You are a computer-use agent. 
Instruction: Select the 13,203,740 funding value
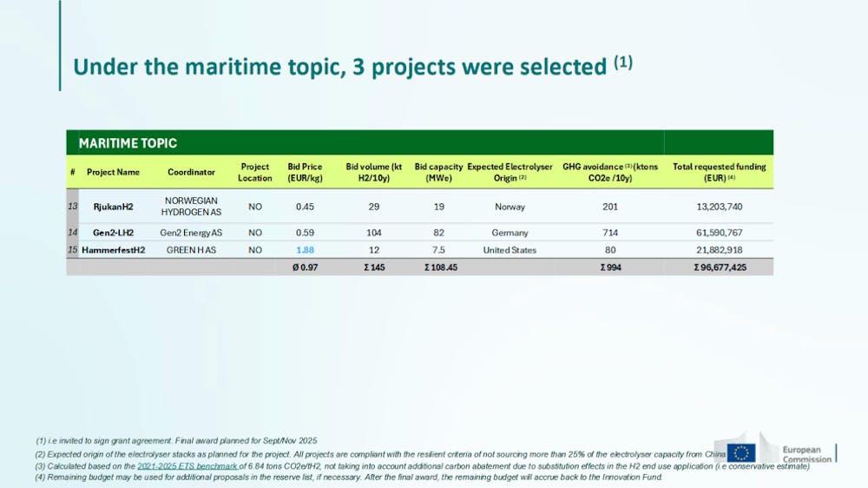(x=720, y=207)
